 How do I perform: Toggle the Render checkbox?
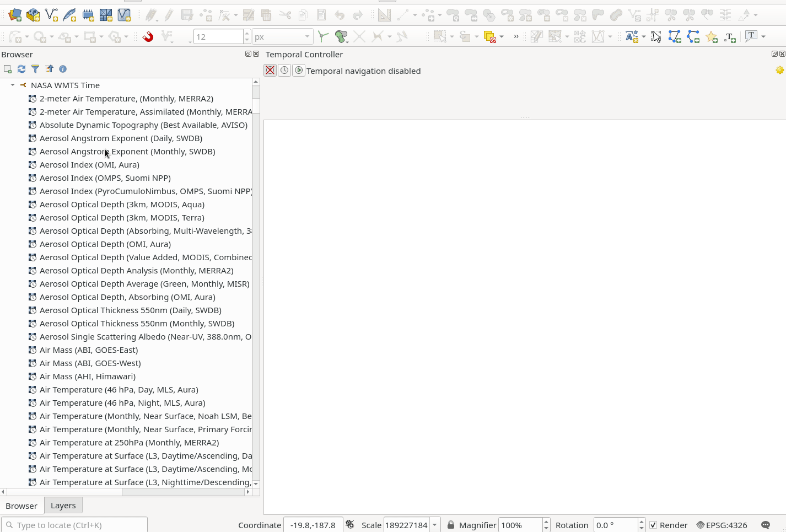[653, 525]
